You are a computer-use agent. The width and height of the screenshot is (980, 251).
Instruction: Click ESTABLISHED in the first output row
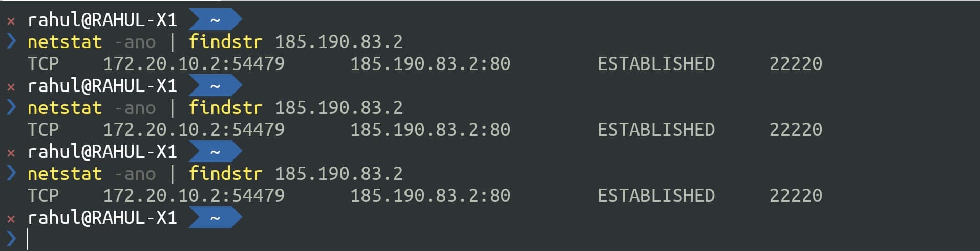(x=656, y=64)
